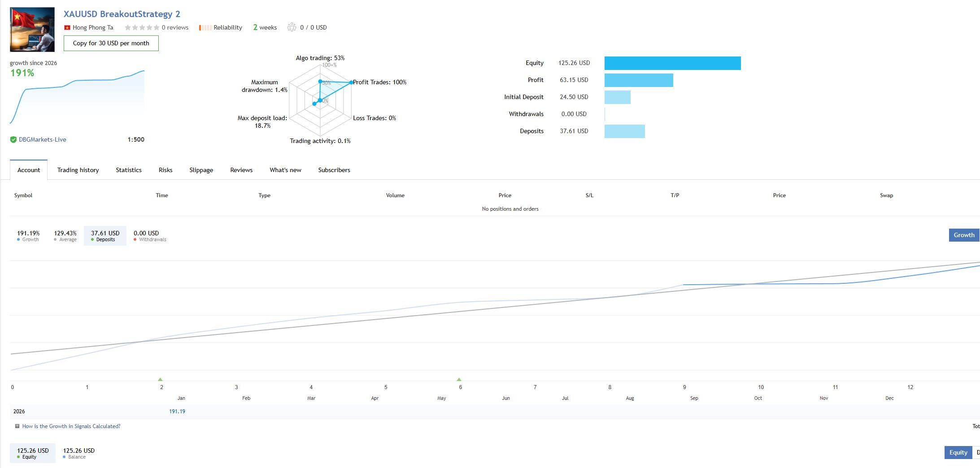Toggle the Equity series in the lower legend

pyautogui.click(x=33, y=453)
